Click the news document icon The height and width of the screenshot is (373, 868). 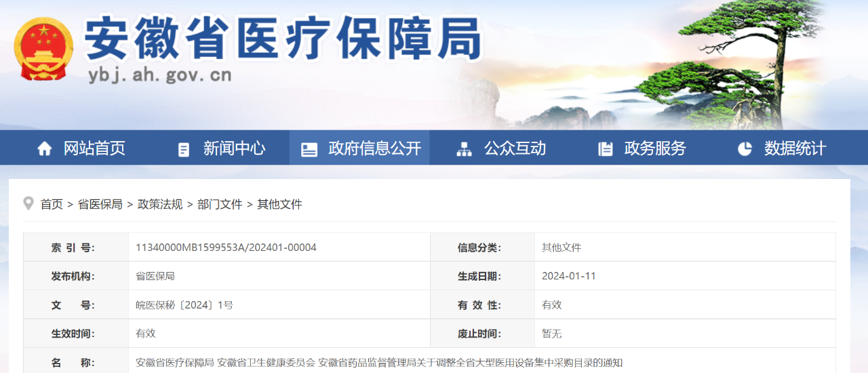(x=184, y=149)
